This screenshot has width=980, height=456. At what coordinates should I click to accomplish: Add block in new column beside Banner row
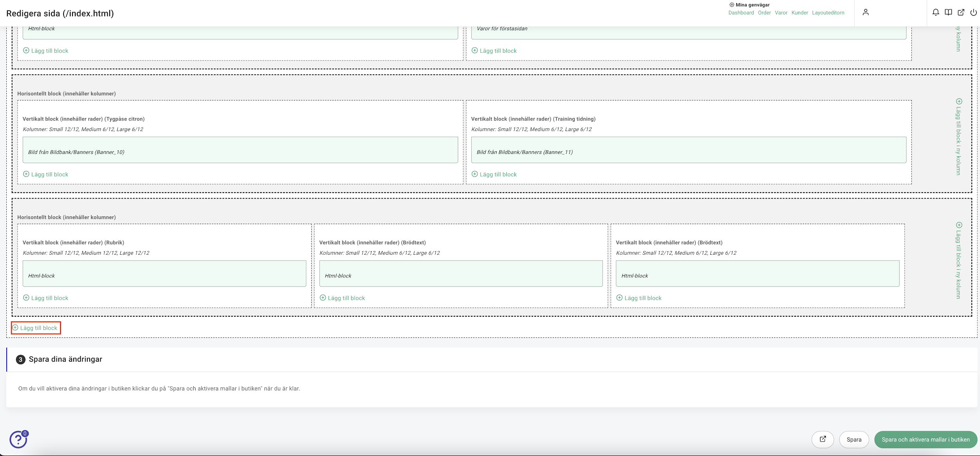tap(959, 137)
